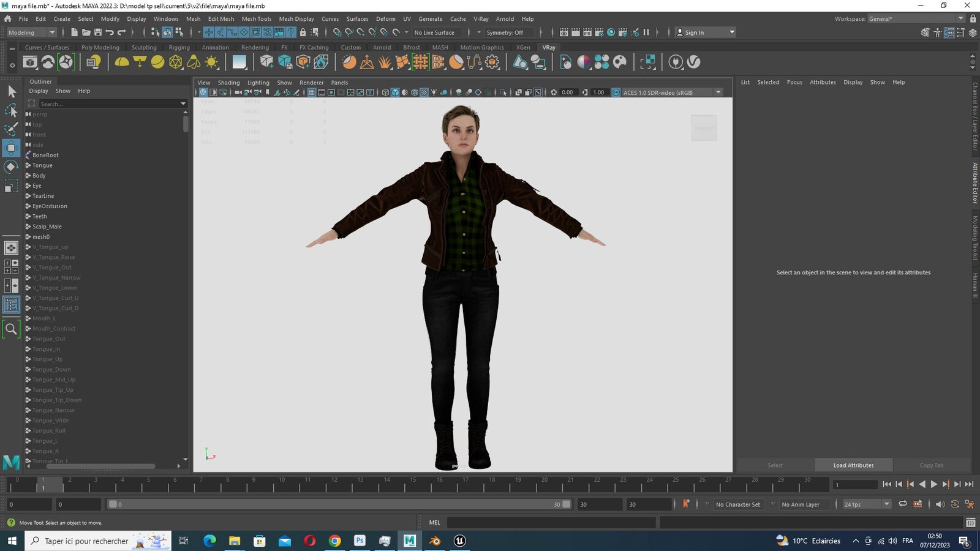The height and width of the screenshot is (551, 980).
Task: Click the VRay dome light shelf icon
Action: click(x=122, y=62)
